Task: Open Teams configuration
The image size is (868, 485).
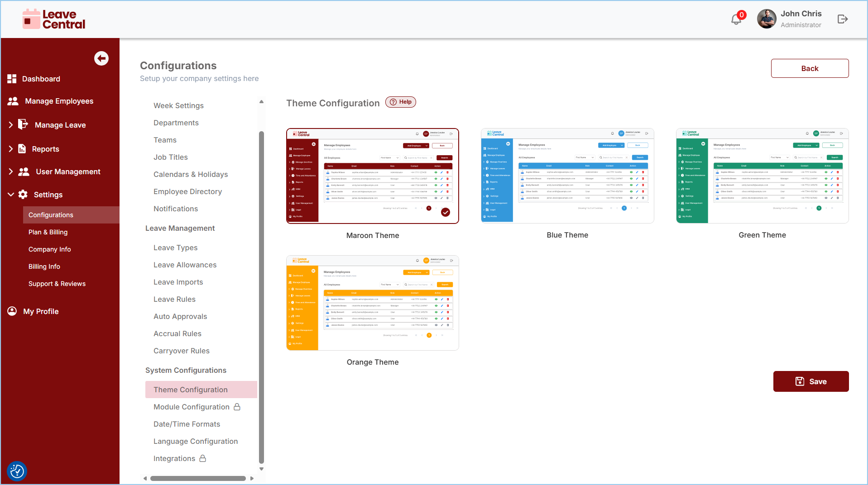Action: tap(165, 140)
